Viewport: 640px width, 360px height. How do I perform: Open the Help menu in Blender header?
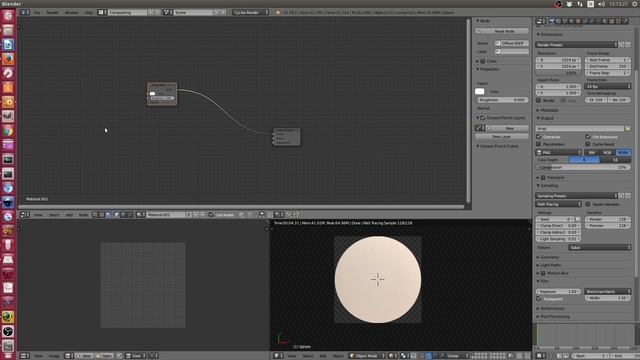(x=88, y=13)
